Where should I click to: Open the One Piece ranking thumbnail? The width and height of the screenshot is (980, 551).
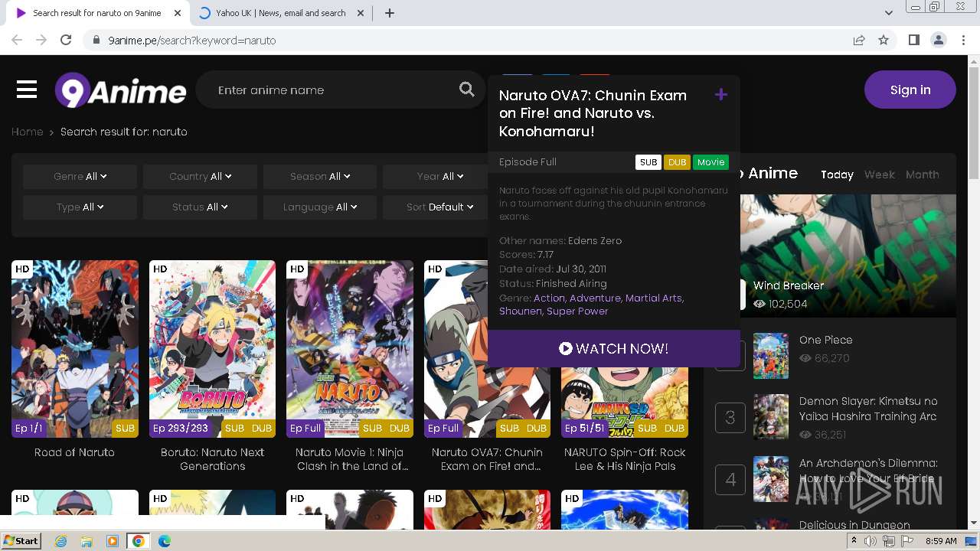pyautogui.click(x=771, y=356)
